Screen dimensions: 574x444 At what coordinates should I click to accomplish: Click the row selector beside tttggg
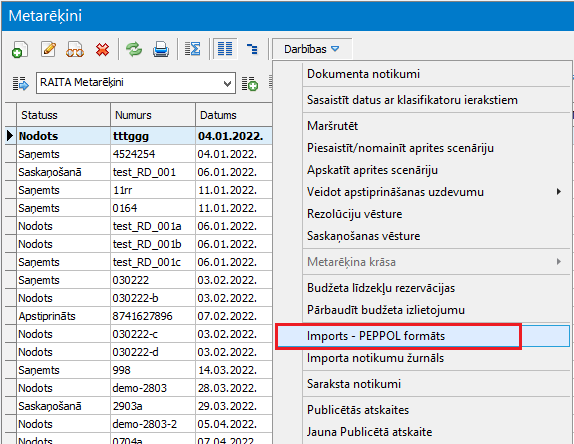11,136
